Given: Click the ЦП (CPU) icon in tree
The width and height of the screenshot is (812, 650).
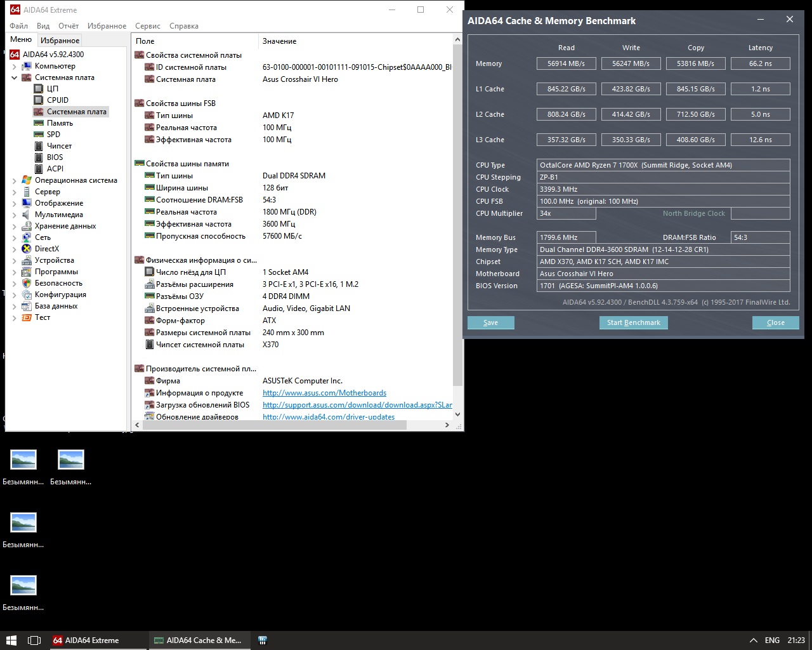Looking at the screenshot, I should click(39, 89).
